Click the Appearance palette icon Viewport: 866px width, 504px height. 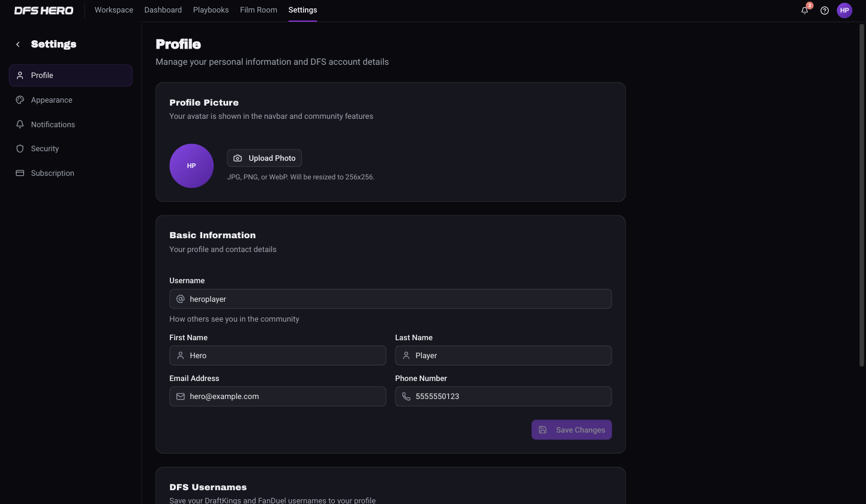tap(20, 100)
